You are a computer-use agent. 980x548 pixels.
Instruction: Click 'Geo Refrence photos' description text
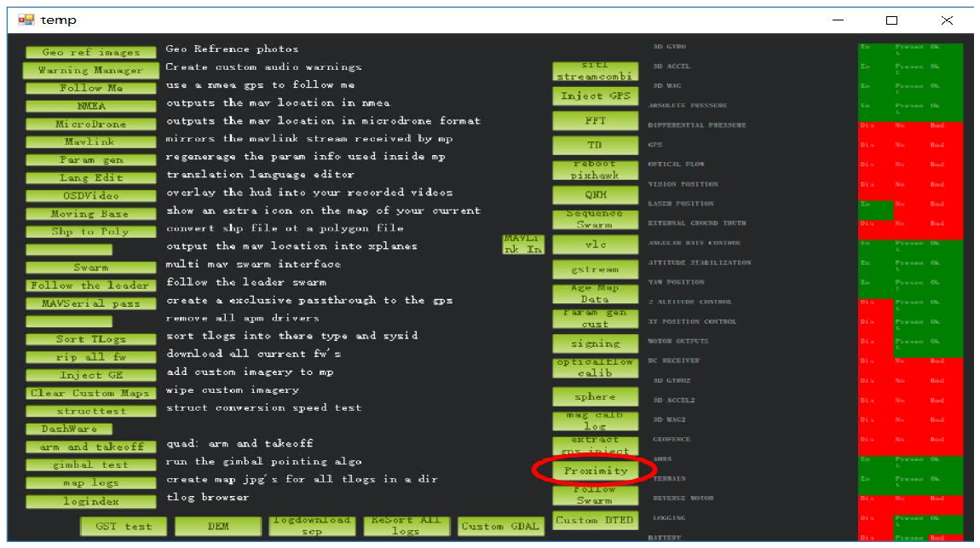[x=232, y=49]
